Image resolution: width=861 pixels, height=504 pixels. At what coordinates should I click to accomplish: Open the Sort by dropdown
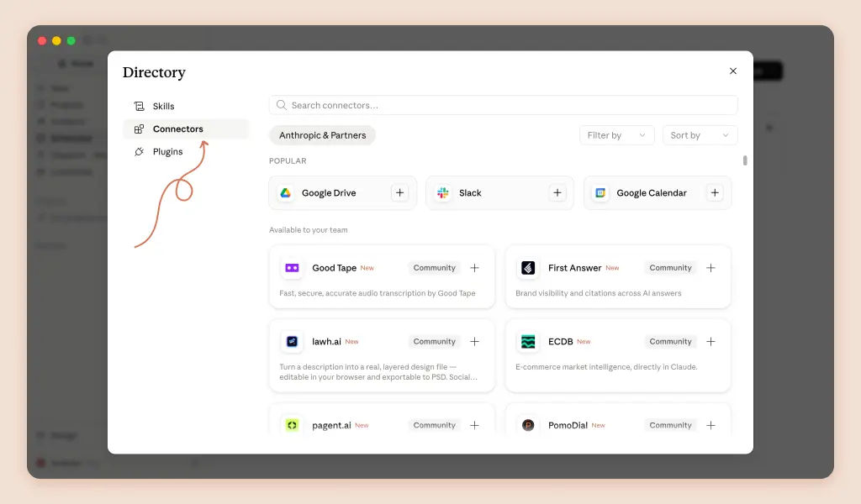point(700,135)
